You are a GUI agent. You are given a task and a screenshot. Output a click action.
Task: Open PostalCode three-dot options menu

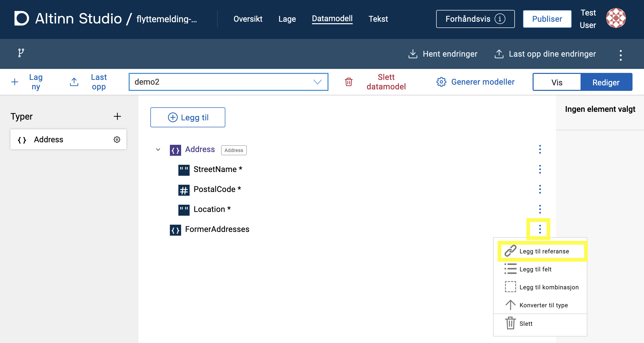[540, 189]
